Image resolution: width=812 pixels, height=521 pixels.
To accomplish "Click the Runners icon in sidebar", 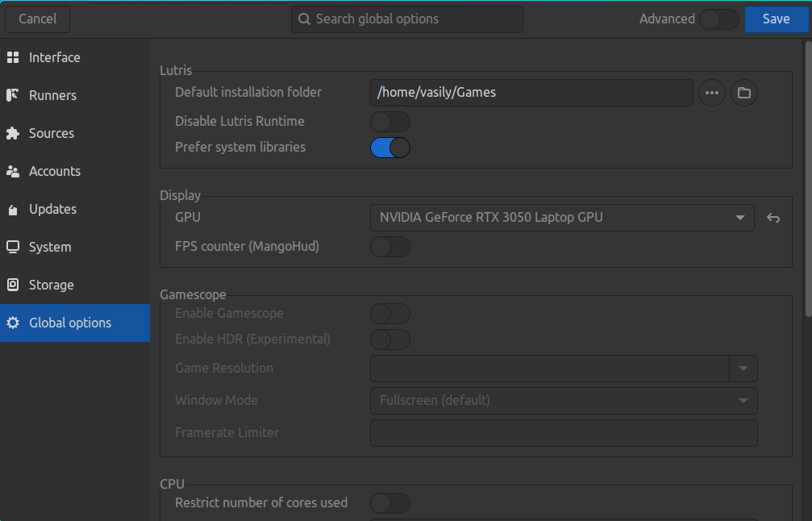I will pos(13,95).
